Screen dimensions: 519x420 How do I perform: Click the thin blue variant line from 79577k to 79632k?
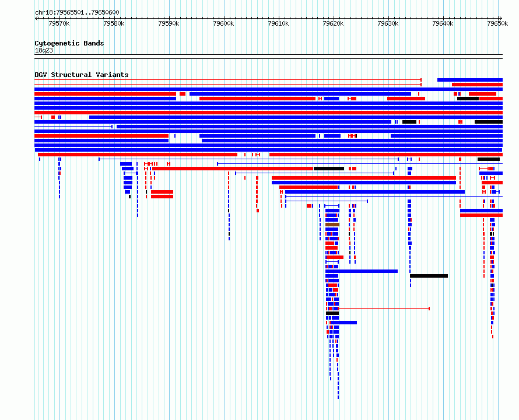point(248,159)
